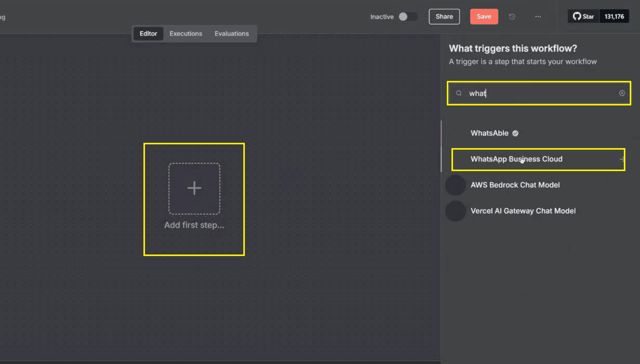Clear the search with the circled X icon
Screen dimensions: 640x364
pos(622,93)
